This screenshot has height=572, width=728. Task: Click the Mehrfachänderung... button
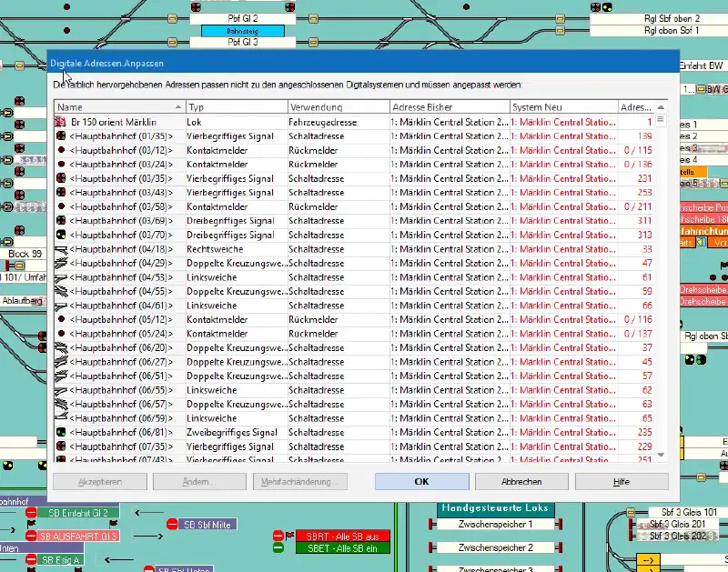pos(300,482)
